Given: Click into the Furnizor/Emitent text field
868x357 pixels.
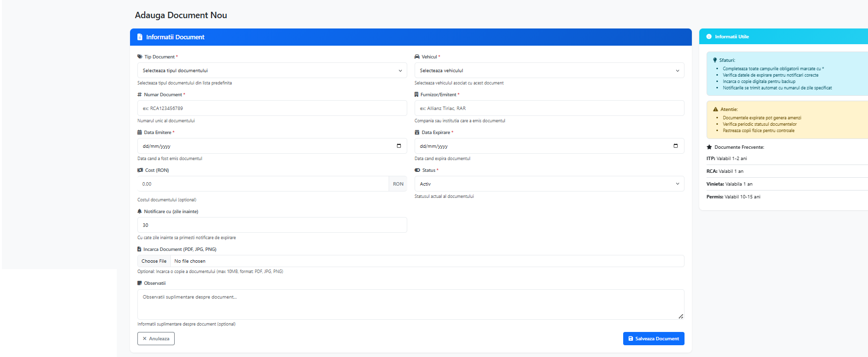Looking at the screenshot, I should tap(549, 109).
